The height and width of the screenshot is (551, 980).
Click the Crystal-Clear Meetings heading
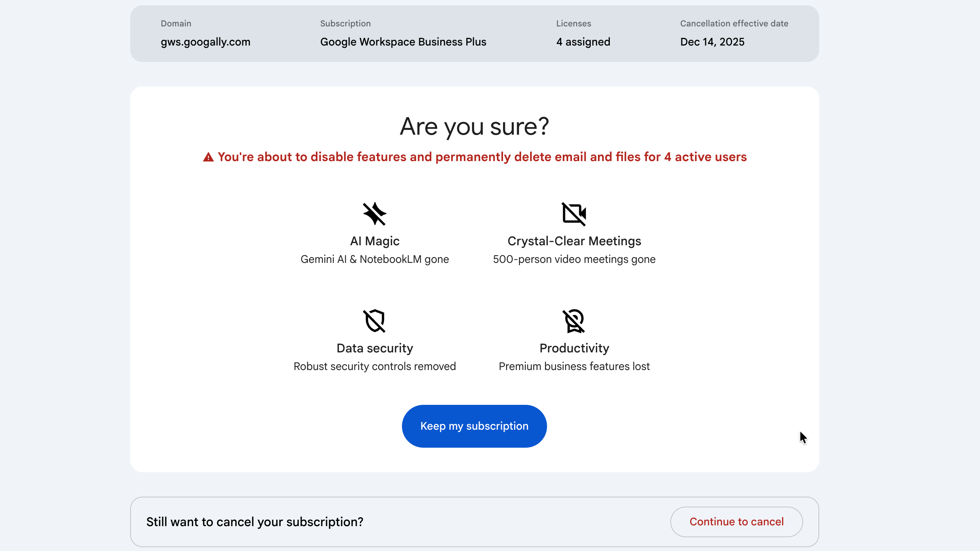[x=574, y=241]
